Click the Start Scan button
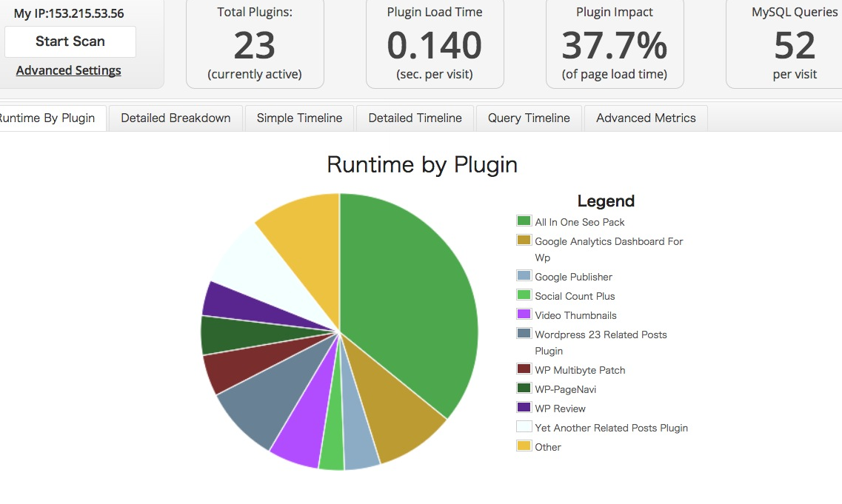Screen dimensions: 842x504 (x=70, y=42)
